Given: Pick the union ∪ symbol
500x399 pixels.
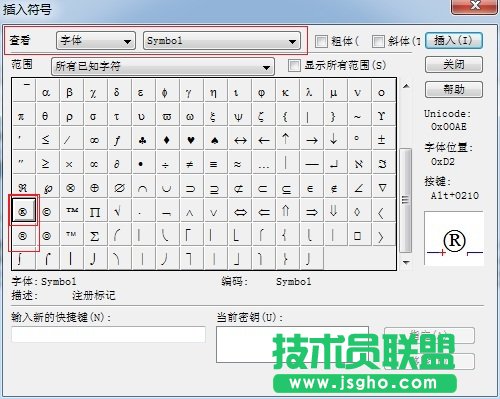Looking at the screenshot, I should coord(168,187).
